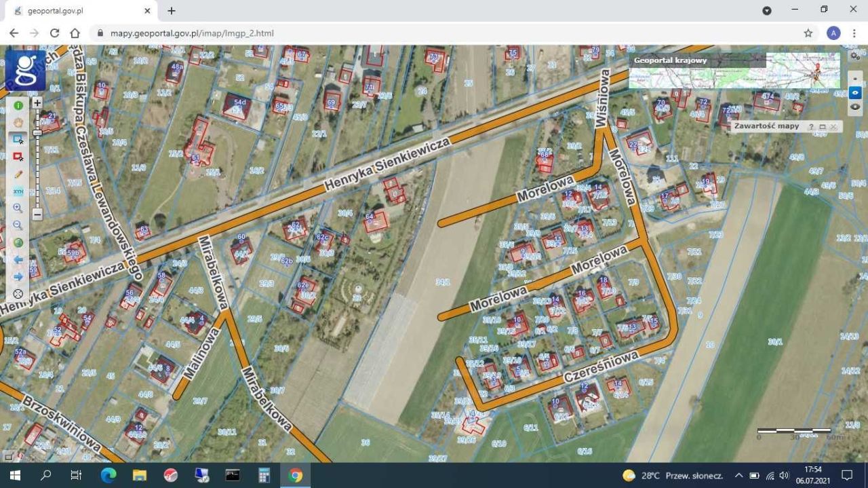Launch Microsoft Edge from the taskbar
This screenshot has width=868, height=488.
tap(108, 475)
